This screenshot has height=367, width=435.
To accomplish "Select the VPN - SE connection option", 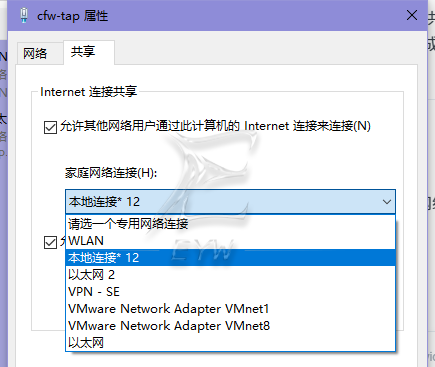I will 230,292.
